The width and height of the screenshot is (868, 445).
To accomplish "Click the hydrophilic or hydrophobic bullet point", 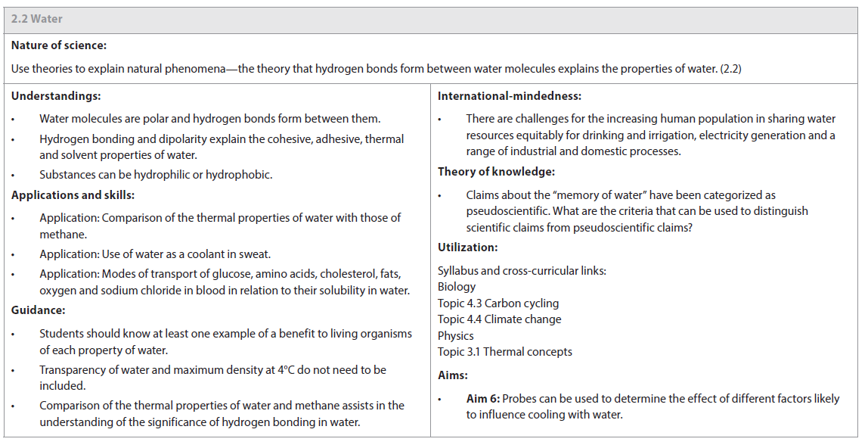I will [x=156, y=174].
